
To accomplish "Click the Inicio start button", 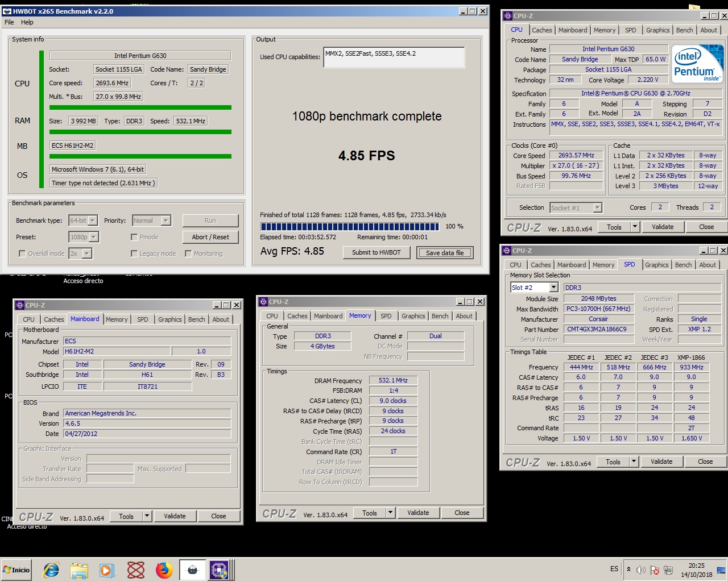I will coord(16,569).
